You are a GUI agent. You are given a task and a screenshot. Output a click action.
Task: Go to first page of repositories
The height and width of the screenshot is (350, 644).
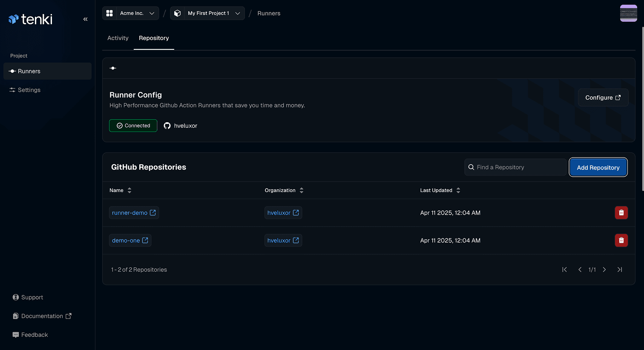(x=564, y=270)
